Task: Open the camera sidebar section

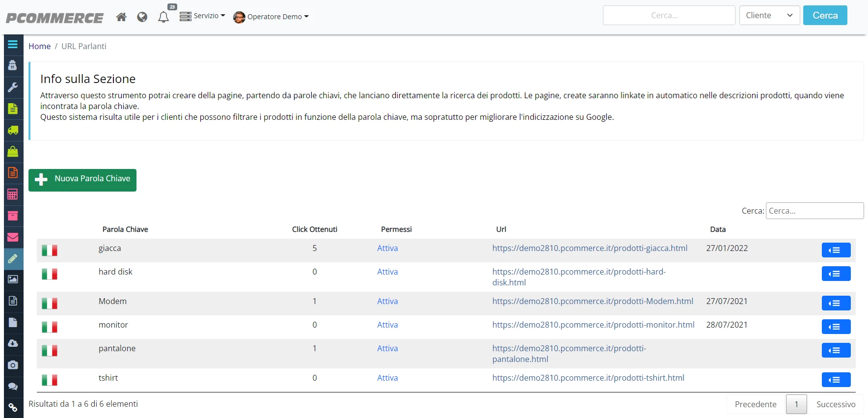Action: 13,365
